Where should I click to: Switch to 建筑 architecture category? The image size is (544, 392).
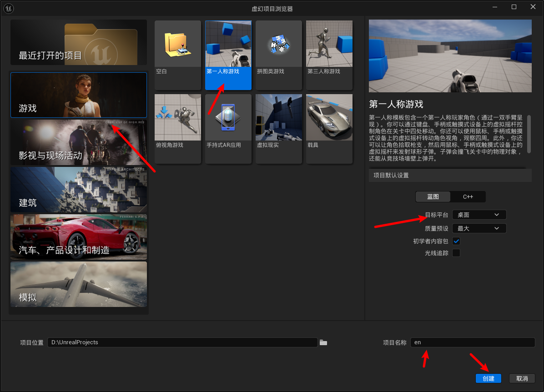pos(79,190)
